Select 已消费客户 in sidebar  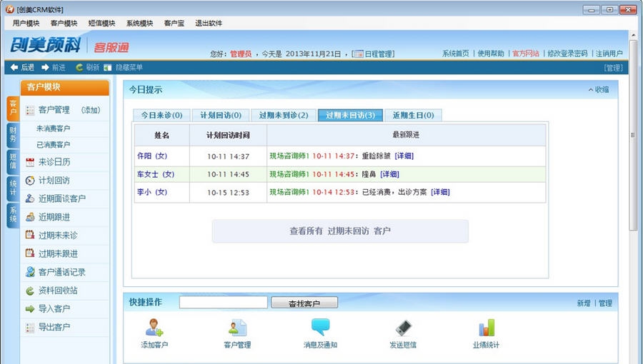click(54, 145)
